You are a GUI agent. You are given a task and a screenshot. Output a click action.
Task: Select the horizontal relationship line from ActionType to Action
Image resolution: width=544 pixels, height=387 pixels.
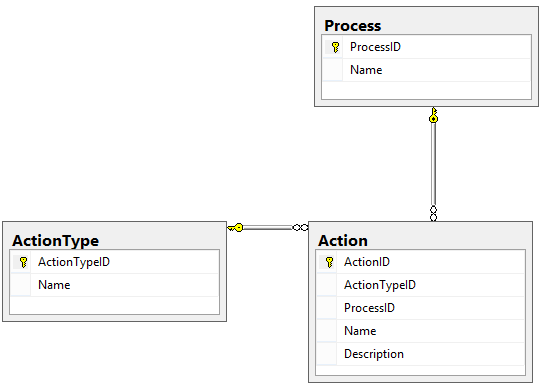(x=267, y=228)
